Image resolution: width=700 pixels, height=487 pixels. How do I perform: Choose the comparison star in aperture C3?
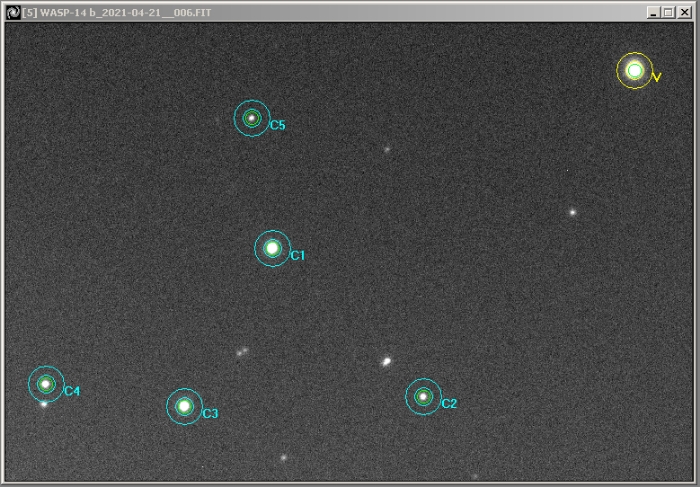184,406
